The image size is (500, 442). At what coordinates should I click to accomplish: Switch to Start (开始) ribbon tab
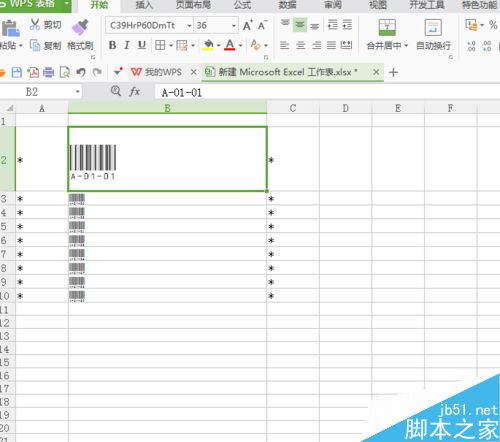[x=99, y=5]
